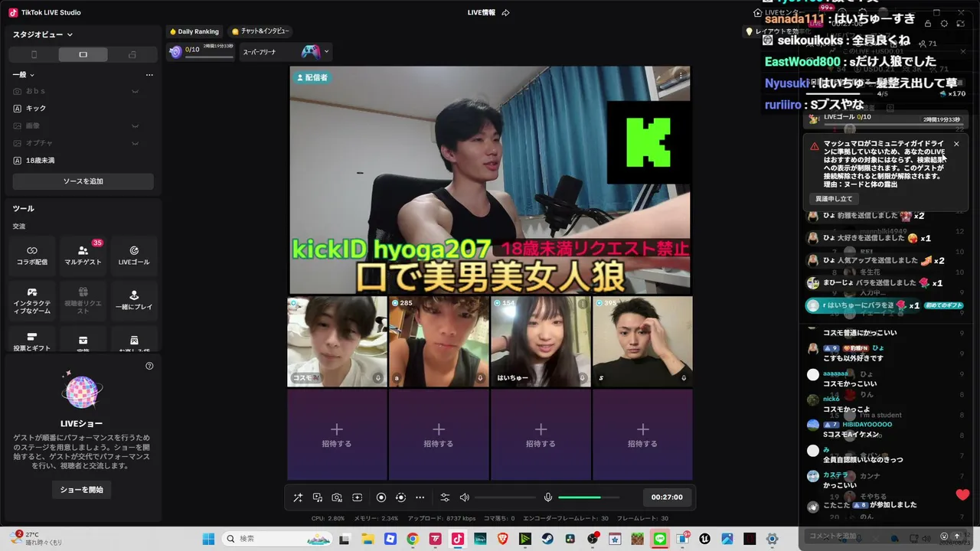980x551 pixels.
Task: Open the share arrow next to LIVE情報
Action: [x=505, y=12]
